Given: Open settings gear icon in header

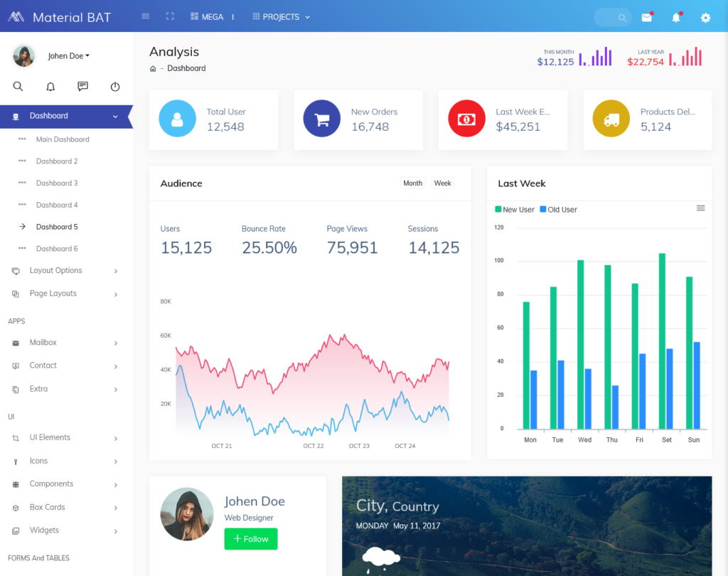Looking at the screenshot, I should click(x=705, y=18).
